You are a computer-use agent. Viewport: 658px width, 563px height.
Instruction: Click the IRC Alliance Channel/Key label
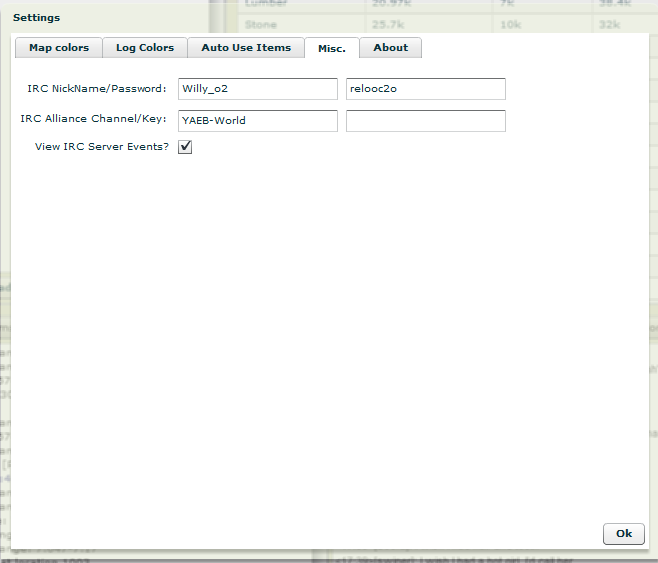[x=93, y=119]
